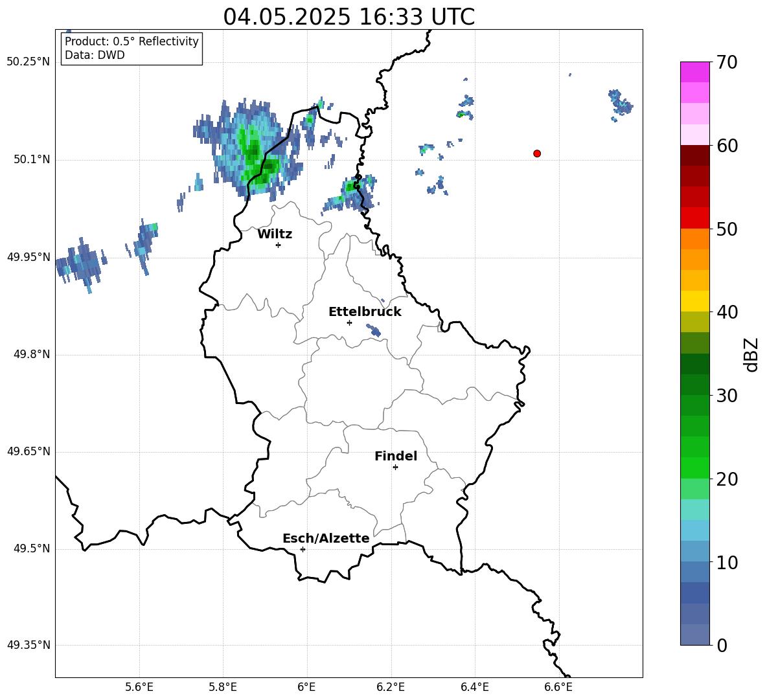Click the dark maroon colorbar swatch below 60
The height and width of the screenshot is (700, 767).
click(694, 155)
